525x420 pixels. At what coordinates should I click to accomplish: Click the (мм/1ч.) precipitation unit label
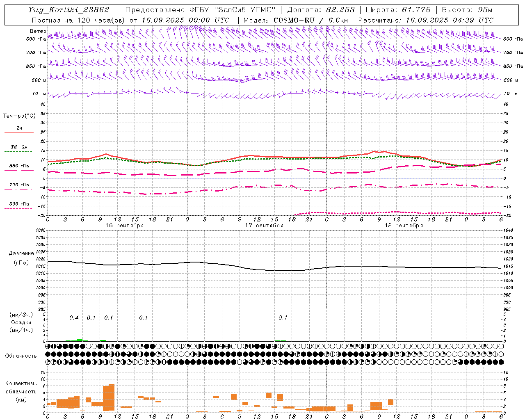tap(21, 330)
